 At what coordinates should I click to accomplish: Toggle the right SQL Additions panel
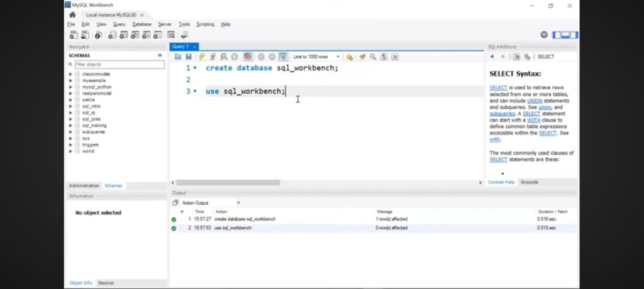pyautogui.click(x=574, y=35)
